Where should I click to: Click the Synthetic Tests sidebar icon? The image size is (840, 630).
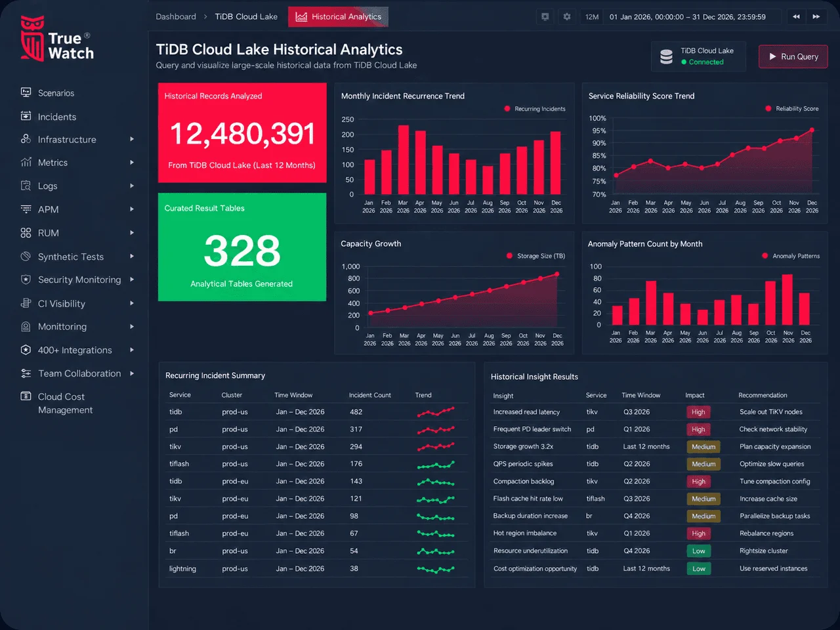pos(26,257)
